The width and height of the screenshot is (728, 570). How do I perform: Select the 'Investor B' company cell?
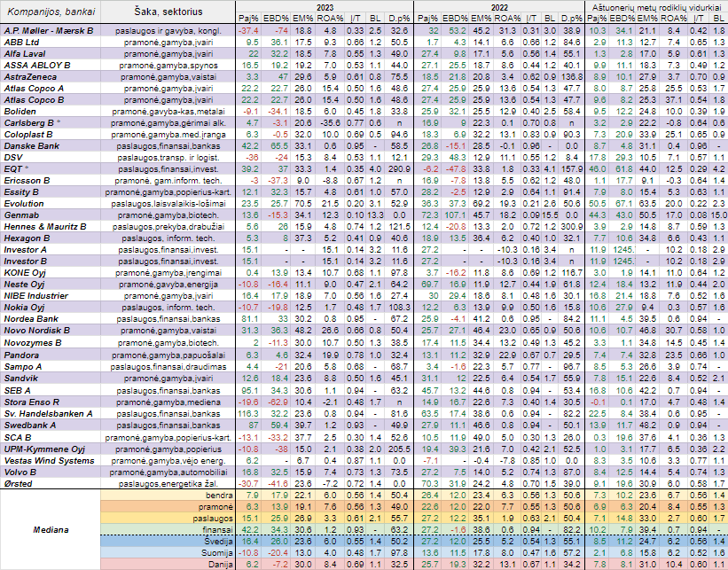tap(51, 262)
